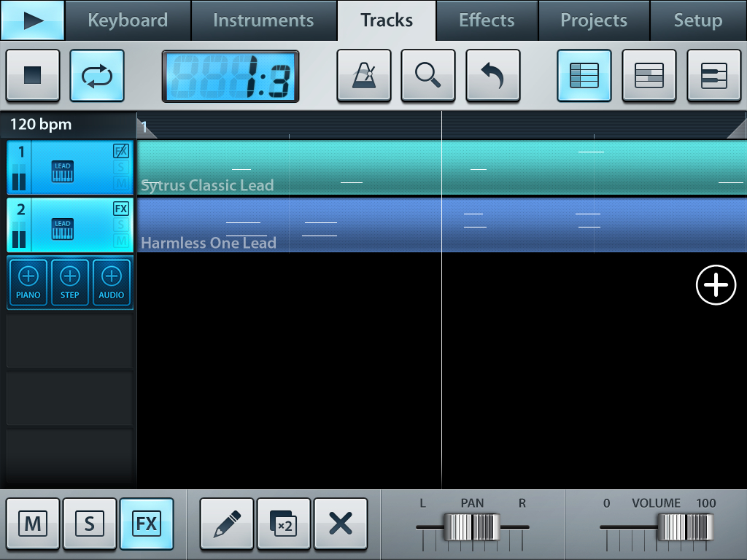This screenshot has width=747, height=560.
Task: Duplicate selection with x2 button
Action: pyautogui.click(x=284, y=524)
